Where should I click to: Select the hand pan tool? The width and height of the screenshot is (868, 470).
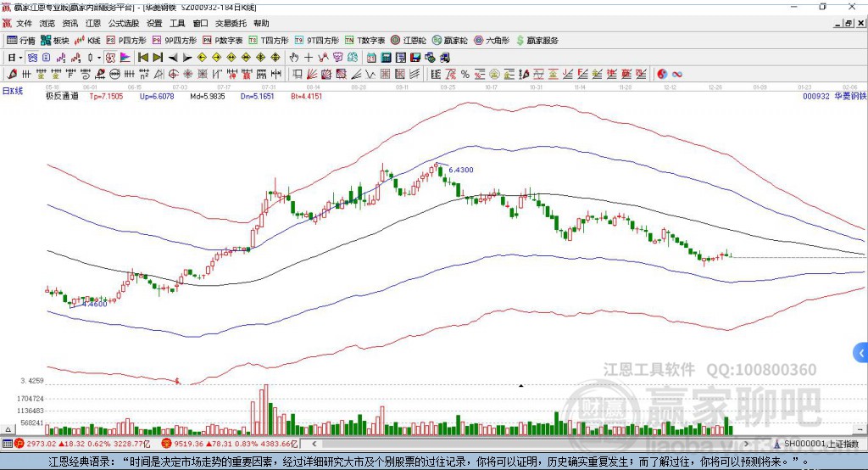pos(294,57)
